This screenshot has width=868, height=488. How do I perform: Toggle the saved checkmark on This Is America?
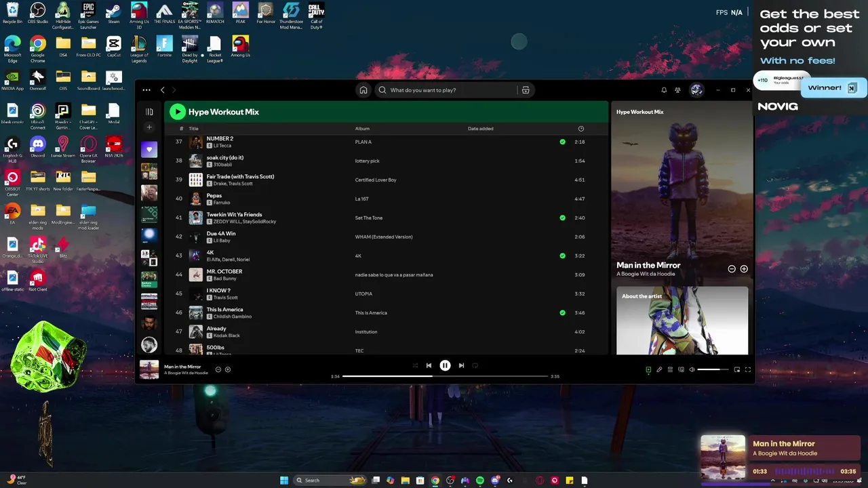562,312
